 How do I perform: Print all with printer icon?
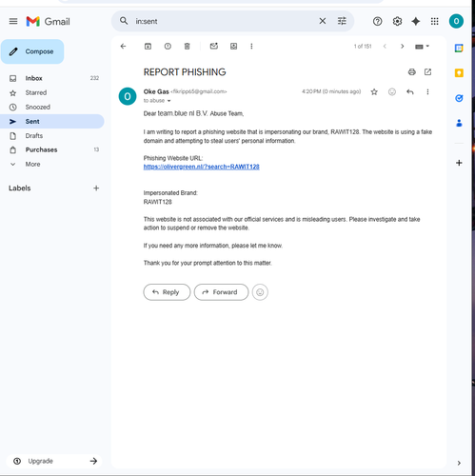[x=412, y=72]
